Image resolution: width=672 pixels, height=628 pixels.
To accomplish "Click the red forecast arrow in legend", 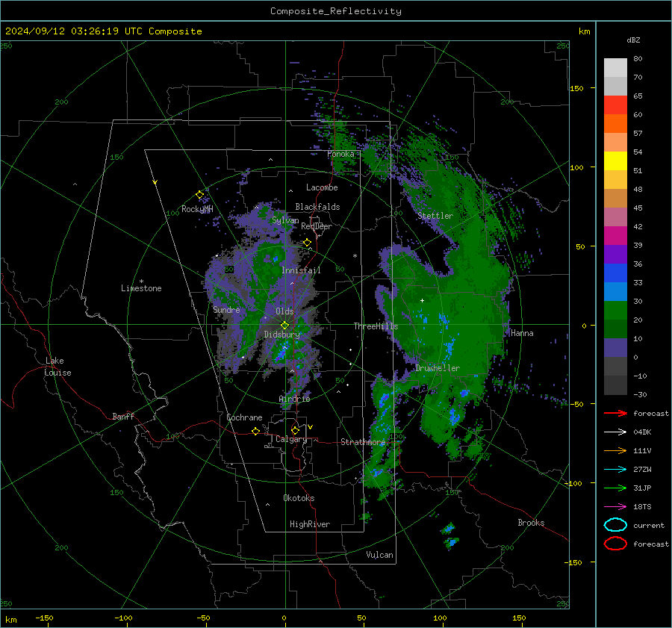I will tap(615, 413).
